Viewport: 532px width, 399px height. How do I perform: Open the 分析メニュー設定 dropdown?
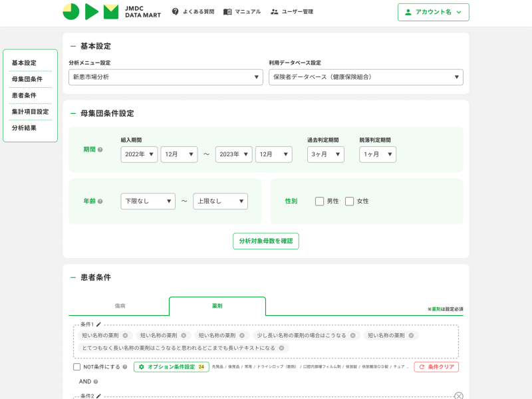point(166,77)
